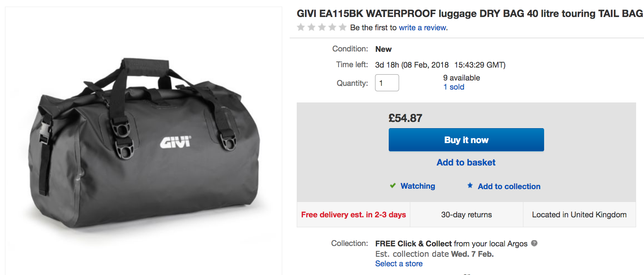
Task: Click the Free delivery est. in 2-3 days text
Action: coord(353,215)
